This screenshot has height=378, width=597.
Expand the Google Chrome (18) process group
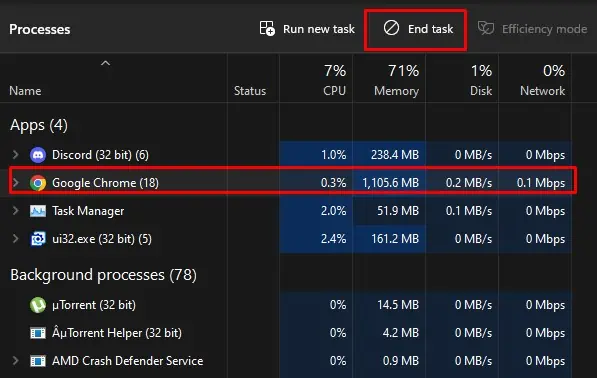click(15, 183)
